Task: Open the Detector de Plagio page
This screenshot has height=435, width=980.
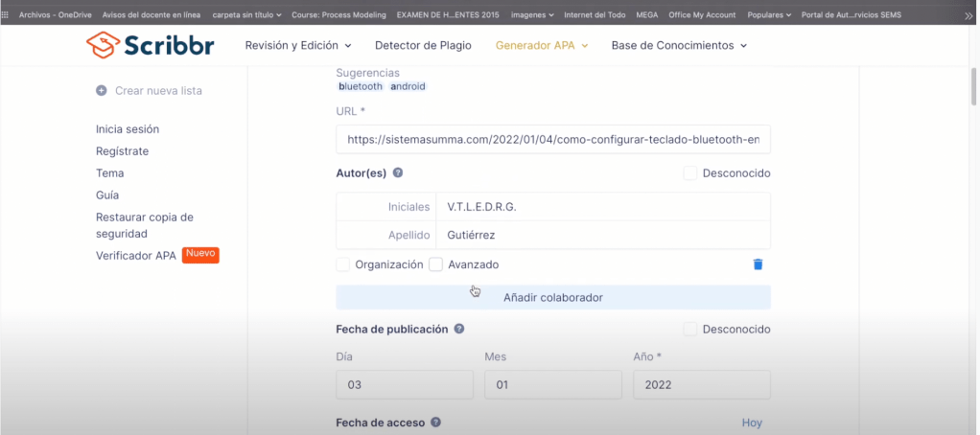Action: [423, 45]
